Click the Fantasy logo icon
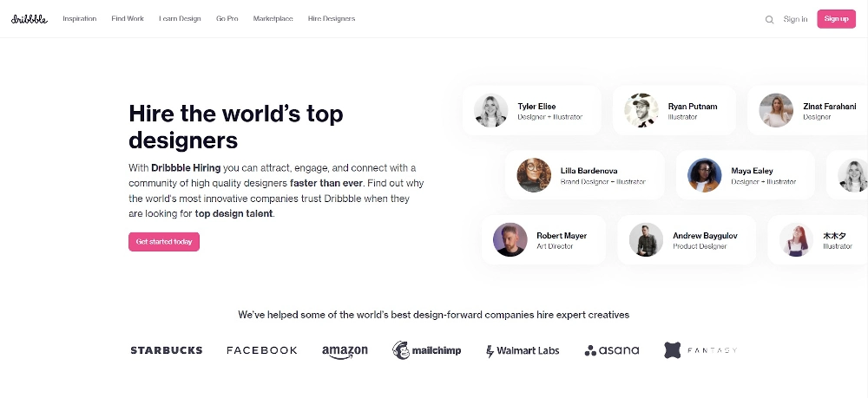 (x=672, y=350)
